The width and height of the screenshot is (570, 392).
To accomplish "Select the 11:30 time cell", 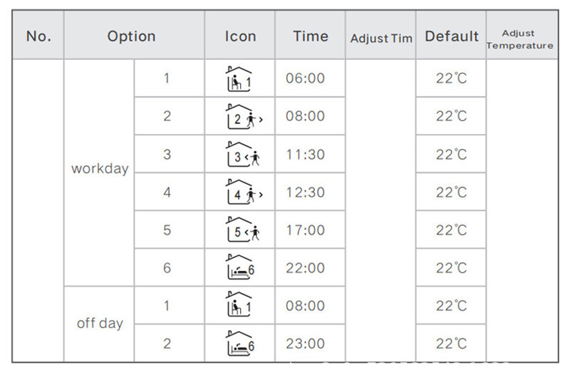I will click(305, 155).
